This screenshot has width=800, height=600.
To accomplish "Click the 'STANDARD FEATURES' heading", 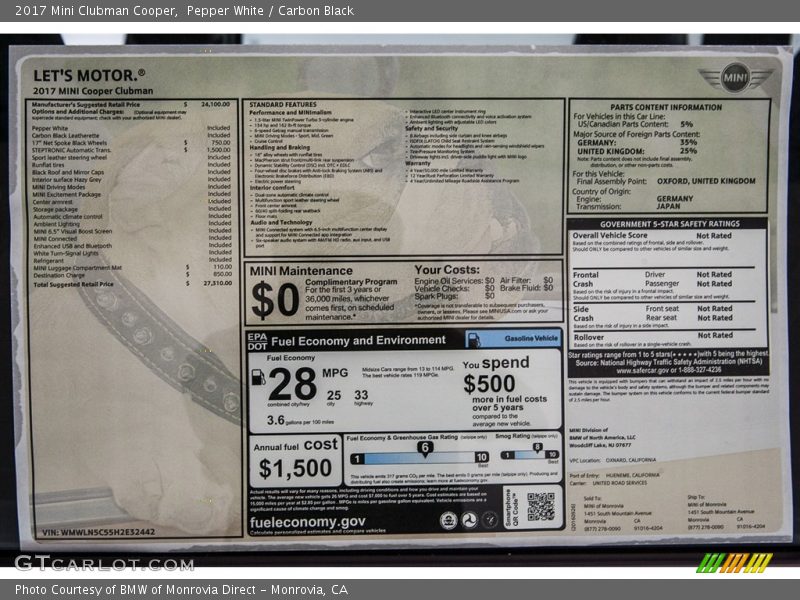I will click(x=283, y=105).
